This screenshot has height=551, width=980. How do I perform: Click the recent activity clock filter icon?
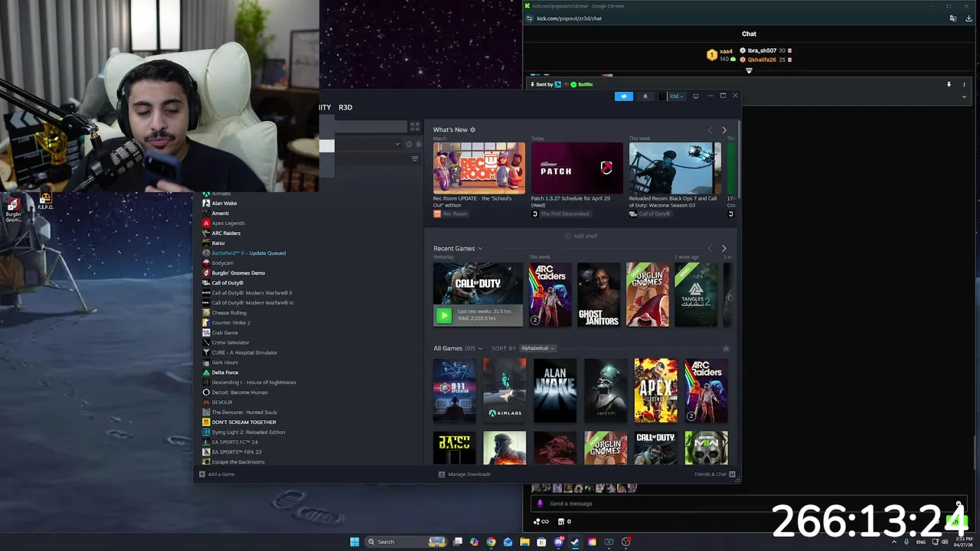pyautogui.click(x=409, y=144)
